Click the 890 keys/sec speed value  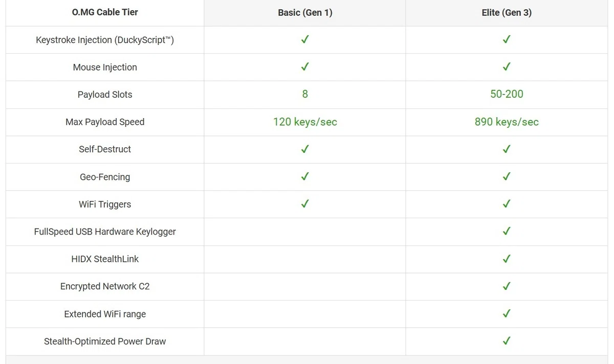point(507,122)
